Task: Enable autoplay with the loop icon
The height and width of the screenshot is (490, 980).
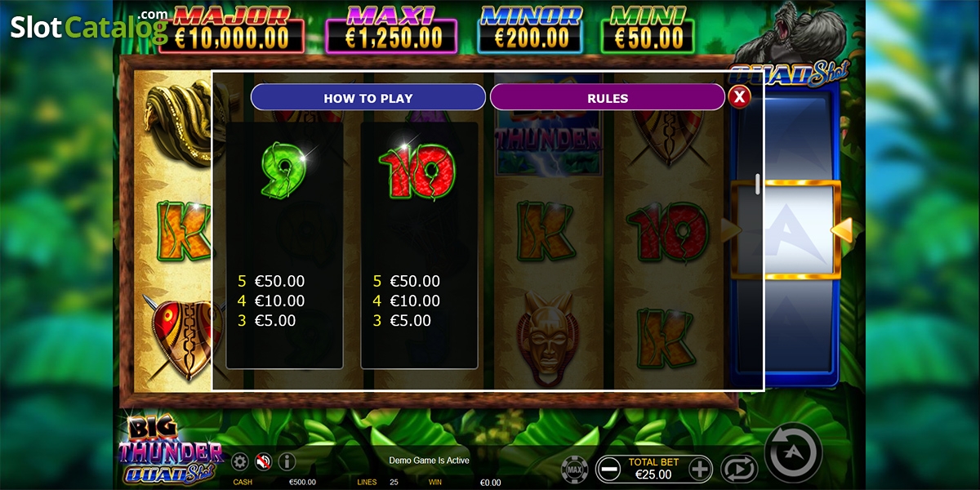Action: pyautogui.click(x=738, y=469)
